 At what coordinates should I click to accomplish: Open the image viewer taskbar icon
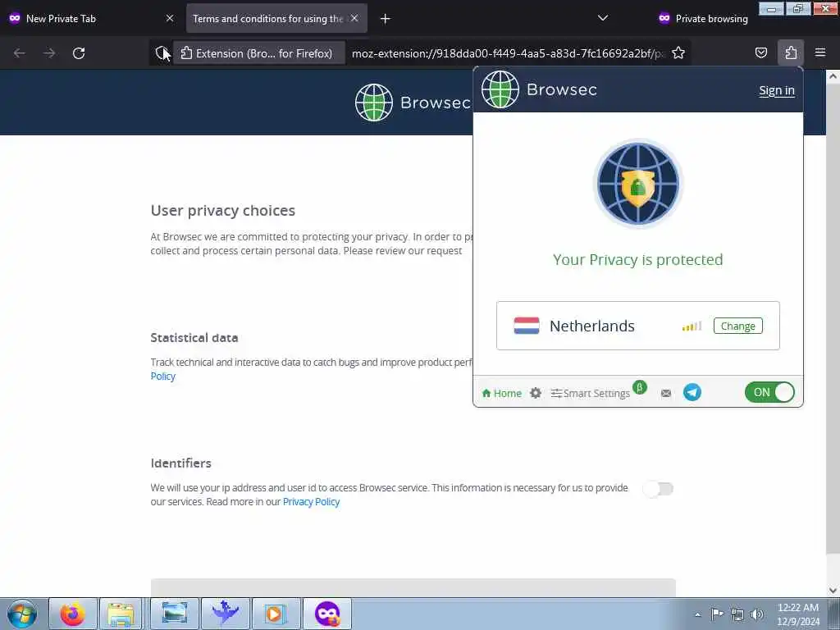(x=174, y=614)
